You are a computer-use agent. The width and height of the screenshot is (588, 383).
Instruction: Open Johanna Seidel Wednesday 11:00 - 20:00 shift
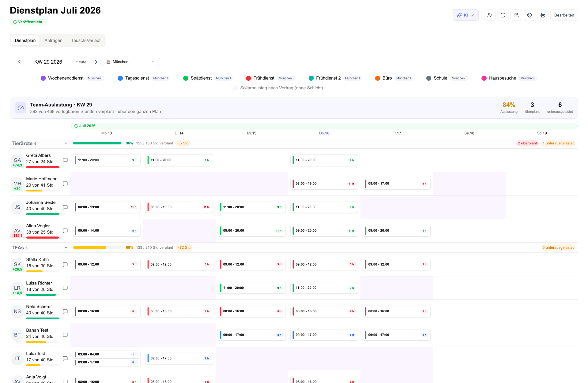252,207
